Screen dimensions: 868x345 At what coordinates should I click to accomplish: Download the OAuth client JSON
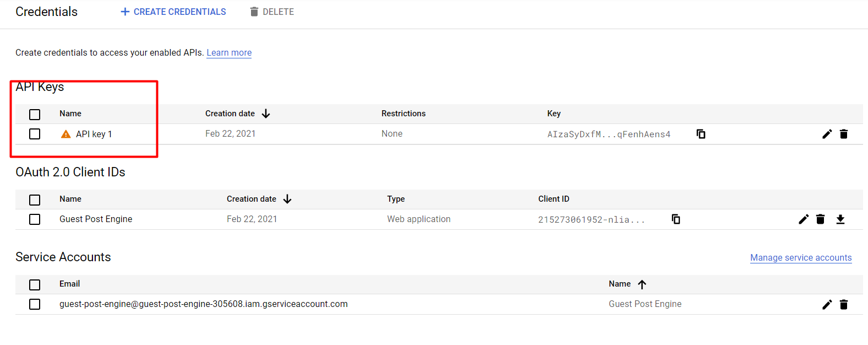click(x=841, y=219)
